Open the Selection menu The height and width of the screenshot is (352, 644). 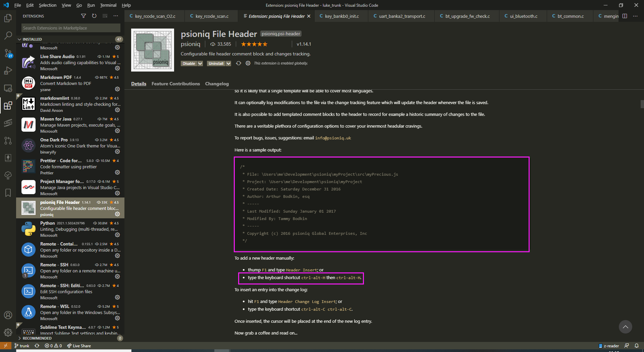[48, 5]
